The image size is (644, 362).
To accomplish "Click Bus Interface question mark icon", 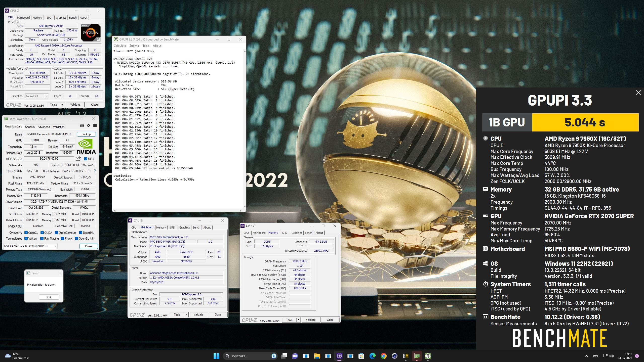I will click(x=95, y=171).
